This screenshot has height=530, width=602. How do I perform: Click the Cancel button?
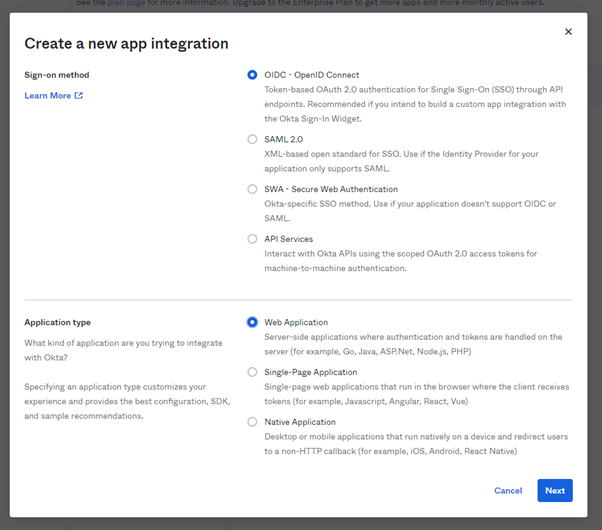[x=508, y=491]
